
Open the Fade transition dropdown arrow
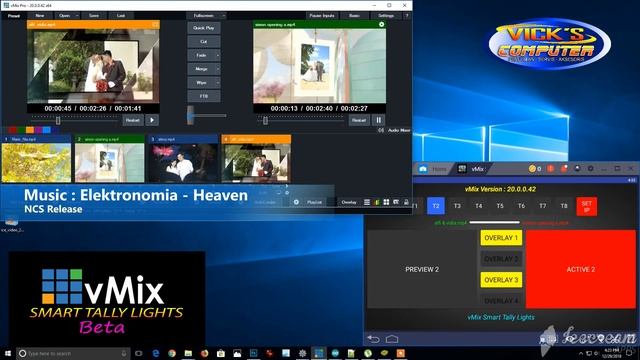(x=218, y=55)
